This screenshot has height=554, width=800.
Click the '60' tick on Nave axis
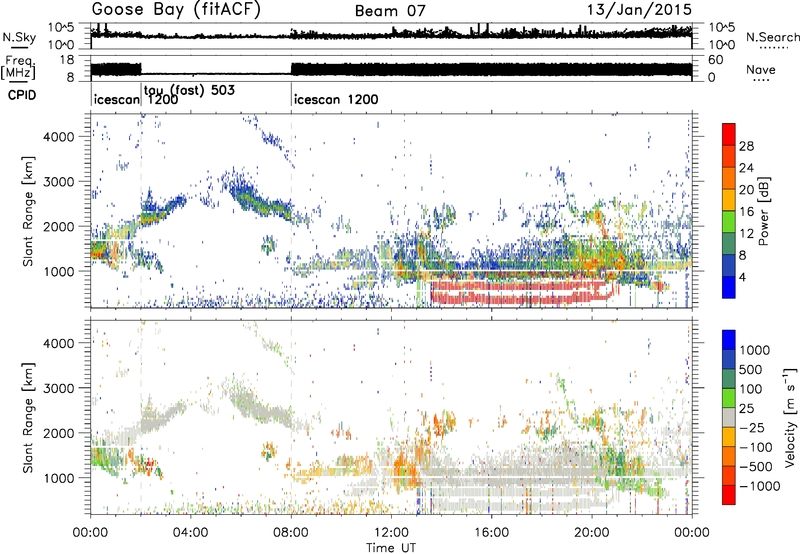click(x=716, y=60)
